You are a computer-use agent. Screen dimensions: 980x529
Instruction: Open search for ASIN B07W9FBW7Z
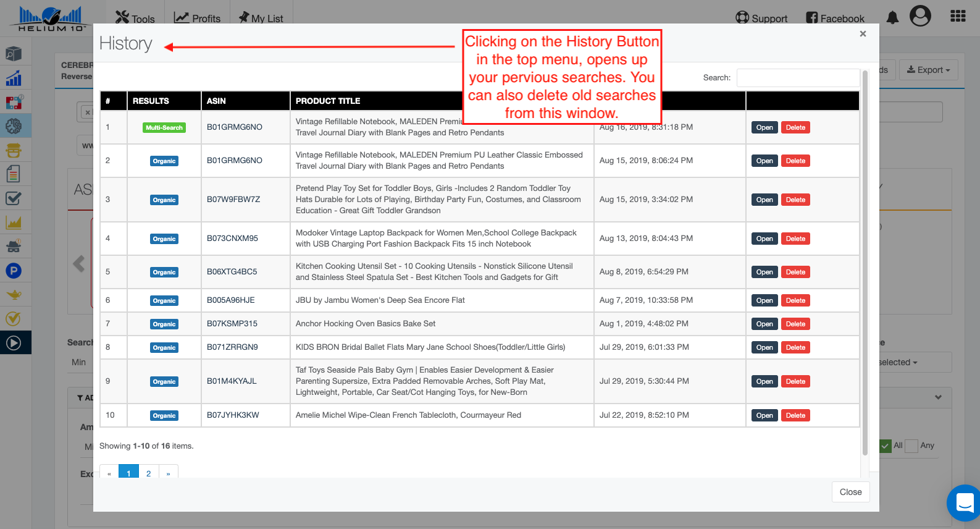tap(764, 200)
